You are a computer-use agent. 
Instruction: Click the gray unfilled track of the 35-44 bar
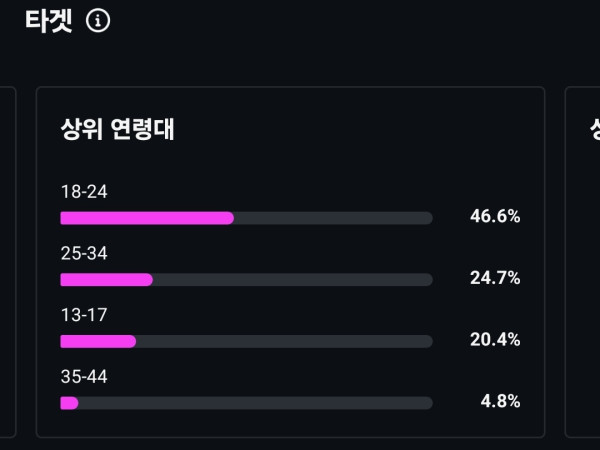tap(255, 403)
